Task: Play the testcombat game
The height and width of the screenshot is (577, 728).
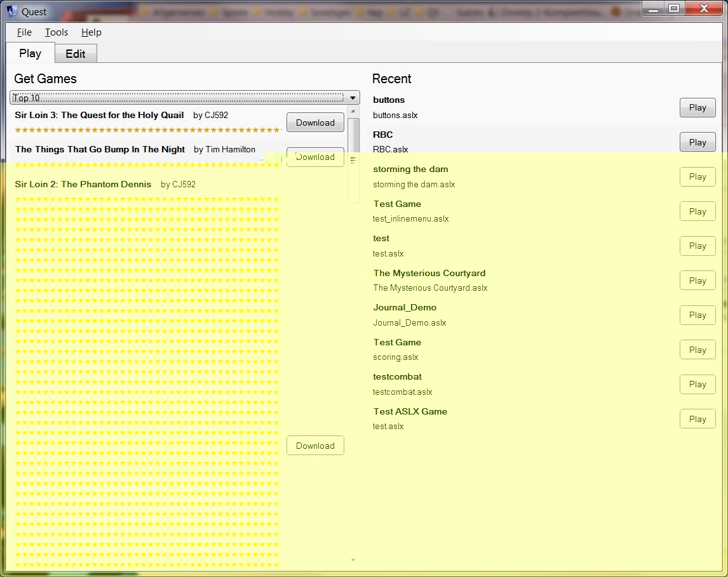Action: click(x=697, y=385)
